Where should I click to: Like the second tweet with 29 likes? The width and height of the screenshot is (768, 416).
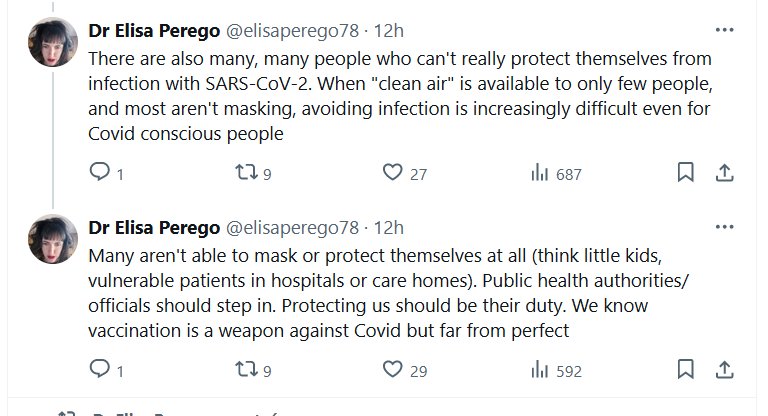click(392, 370)
